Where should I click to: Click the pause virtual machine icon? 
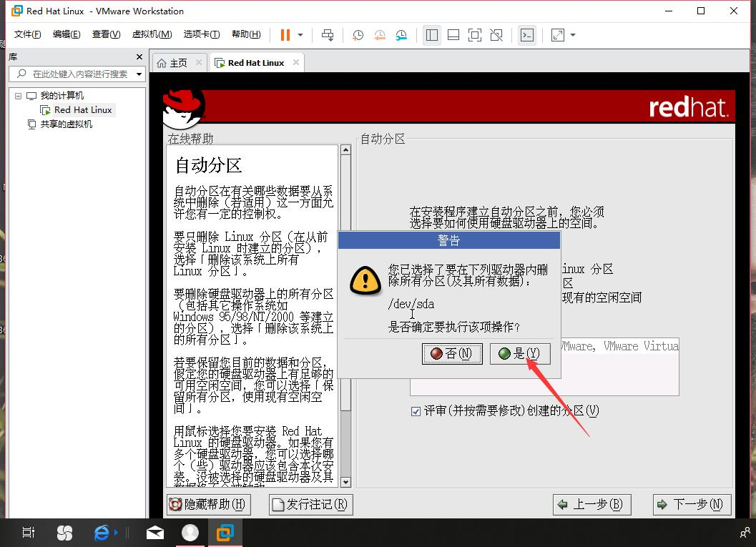tap(285, 35)
